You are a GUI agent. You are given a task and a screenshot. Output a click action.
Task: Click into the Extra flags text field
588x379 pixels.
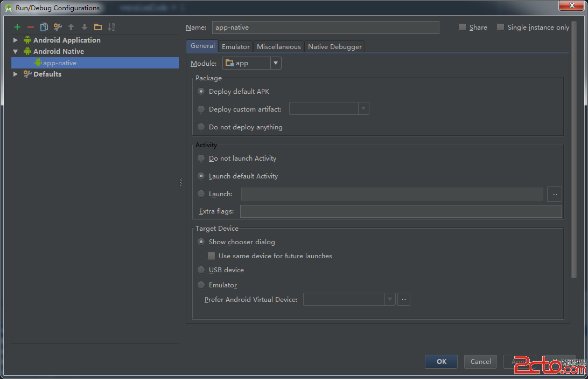[x=401, y=211]
